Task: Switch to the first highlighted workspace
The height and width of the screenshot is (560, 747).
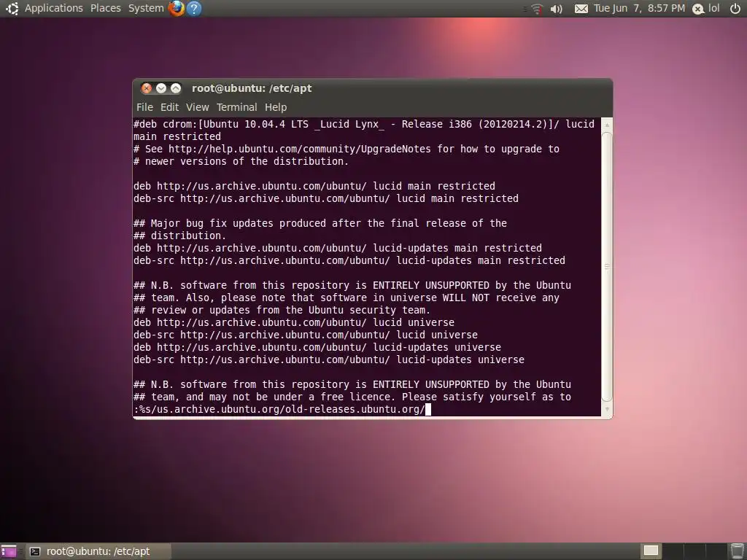Action: click(x=651, y=551)
